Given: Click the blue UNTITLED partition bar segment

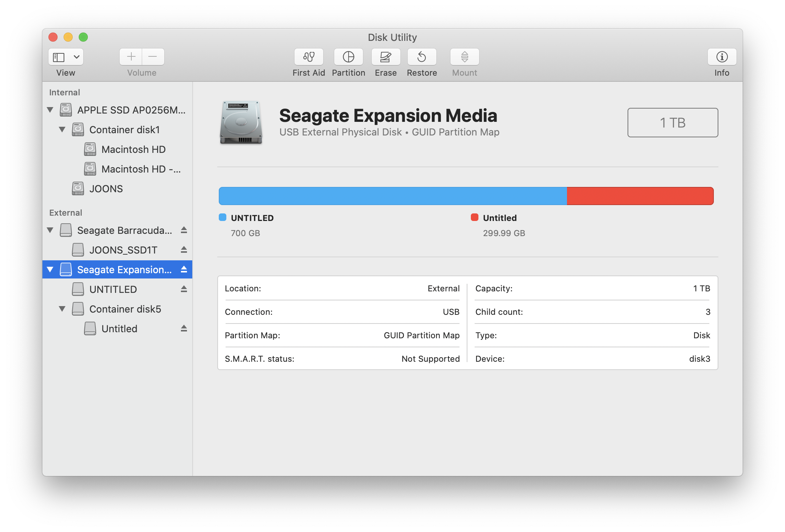Looking at the screenshot, I should (x=392, y=196).
